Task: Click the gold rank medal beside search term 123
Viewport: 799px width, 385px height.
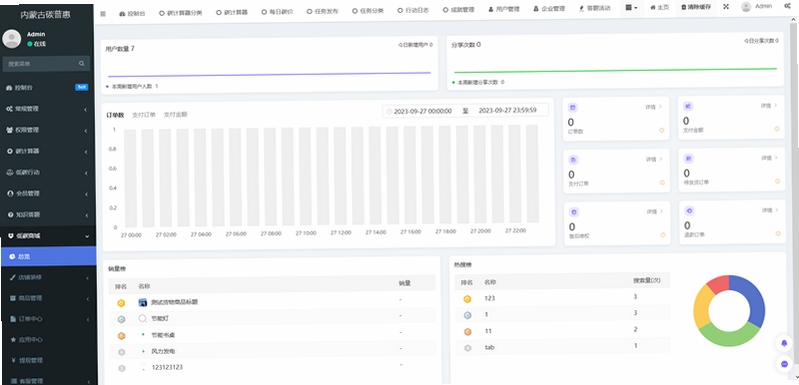Action: (x=467, y=299)
